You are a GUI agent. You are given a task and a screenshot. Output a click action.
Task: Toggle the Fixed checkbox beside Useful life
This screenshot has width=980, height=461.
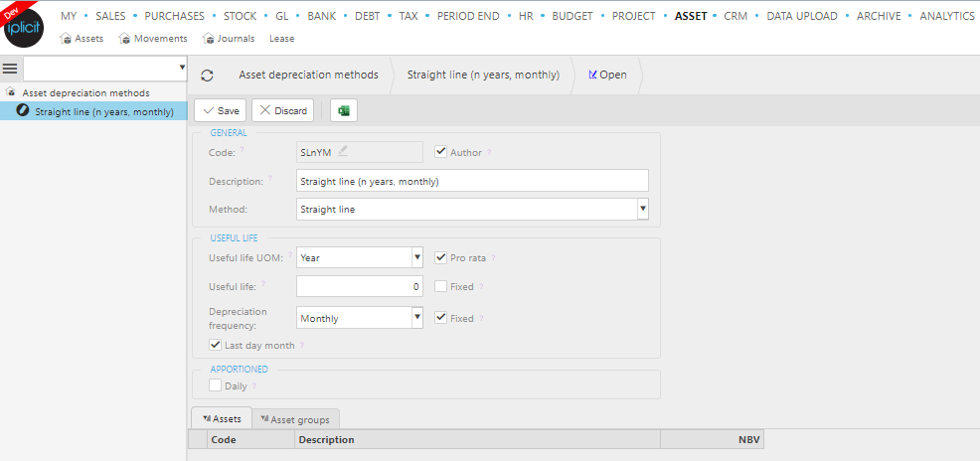click(441, 287)
